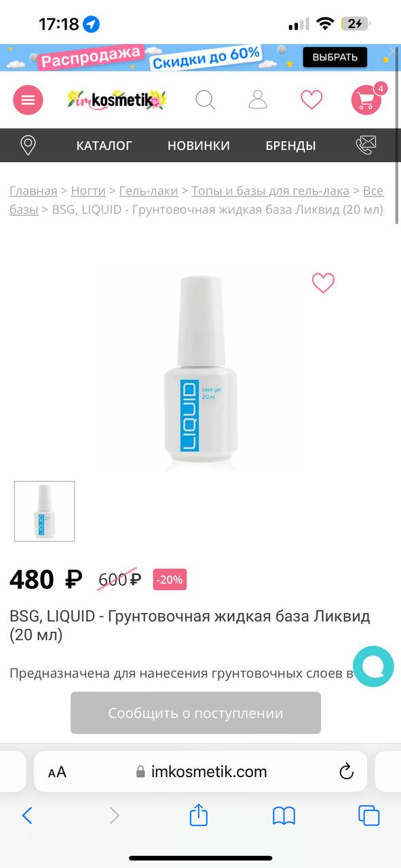Click Сообщить о поступлении button

pyautogui.click(x=195, y=713)
